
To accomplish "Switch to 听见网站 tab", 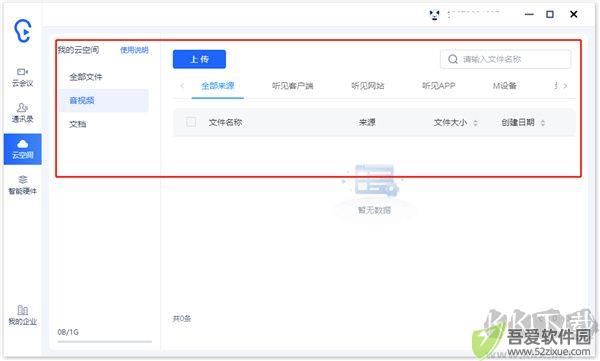I will (x=368, y=86).
